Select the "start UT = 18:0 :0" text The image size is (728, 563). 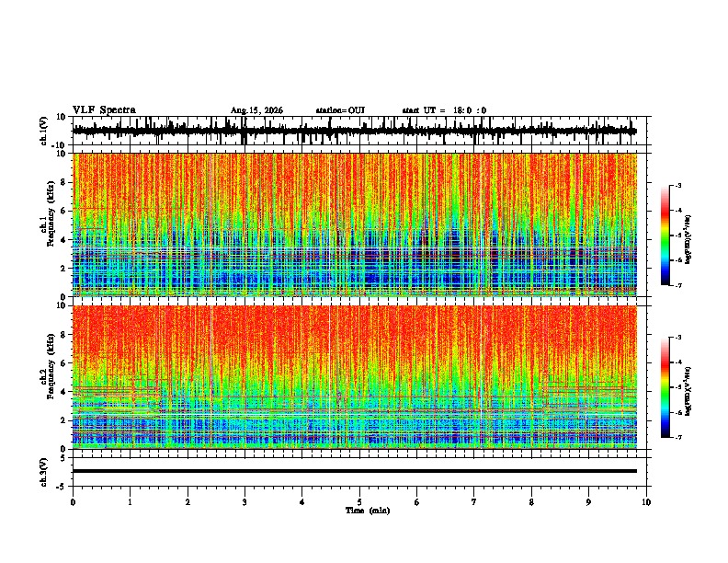coord(444,110)
